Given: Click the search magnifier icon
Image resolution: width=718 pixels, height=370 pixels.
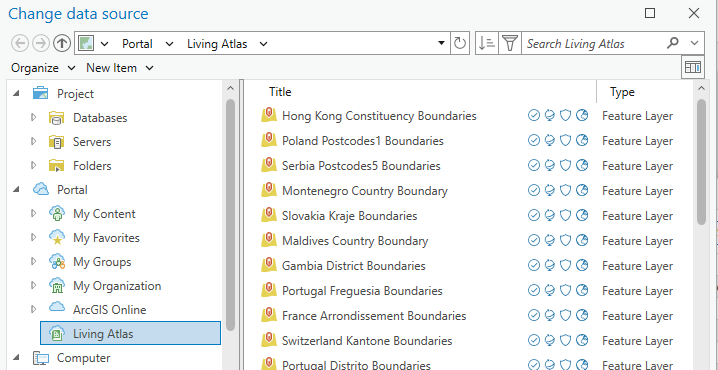Looking at the screenshot, I should tap(673, 44).
